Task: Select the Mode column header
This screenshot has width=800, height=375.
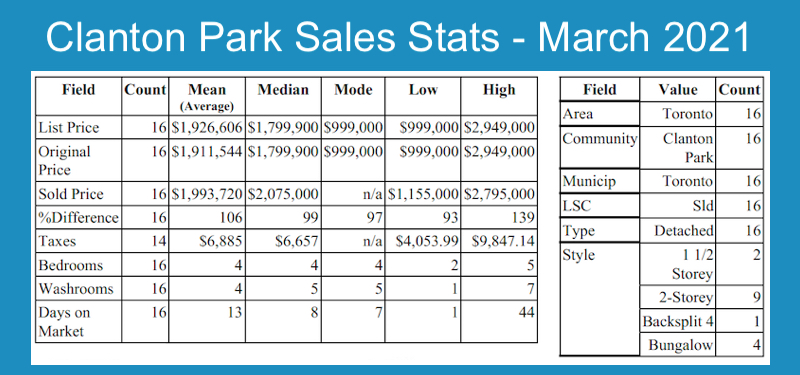Action: [353, 90]
